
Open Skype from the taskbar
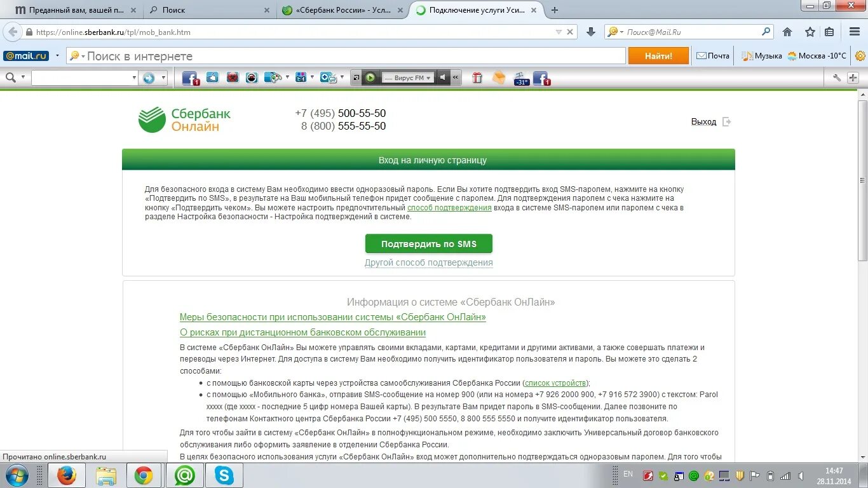[x=224, y=475]
